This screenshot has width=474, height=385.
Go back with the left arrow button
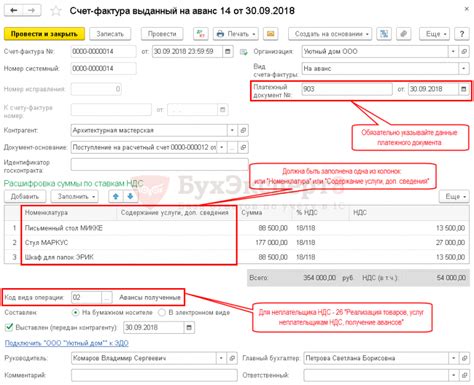[14, 10]
